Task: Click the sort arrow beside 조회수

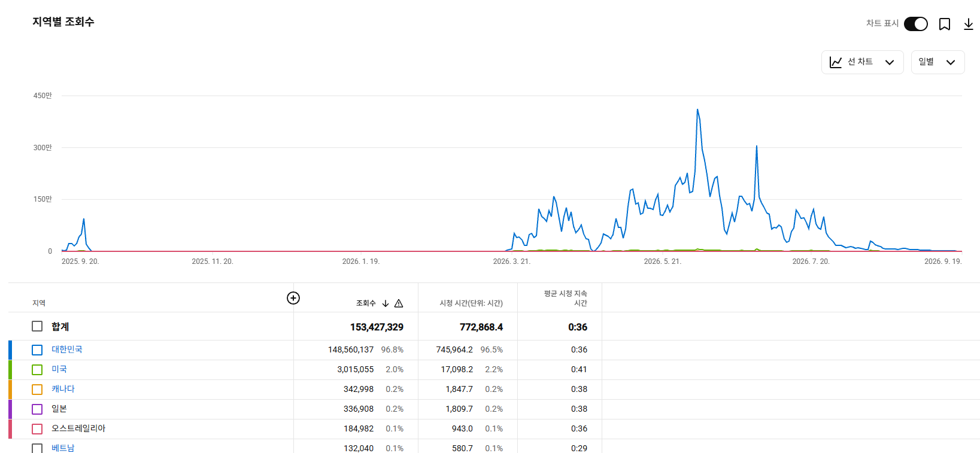Action: 386,303
